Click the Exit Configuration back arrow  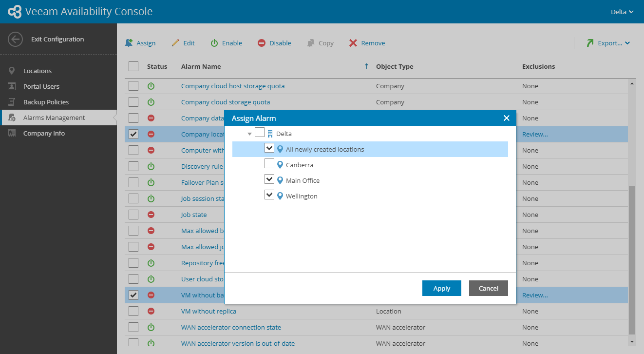[16, 39]
